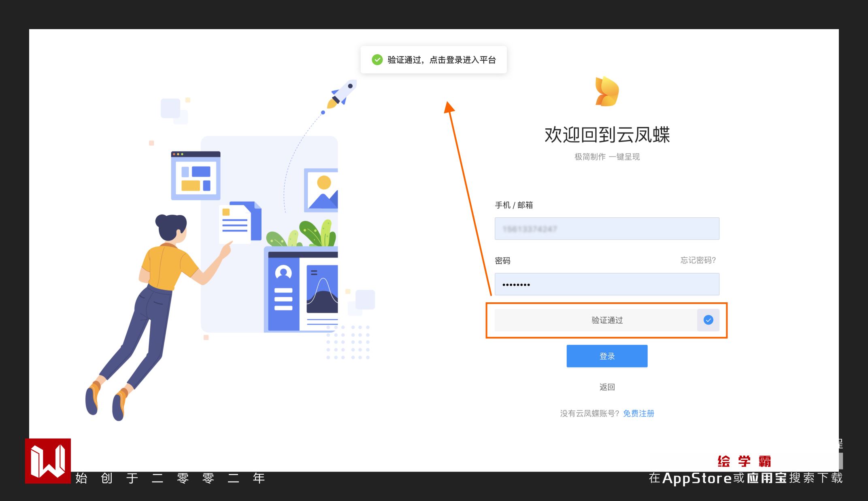Viewport: 868px width, 501px height.
Task: Click the user profile avatar illustration
Action: [x=283, y=272]
